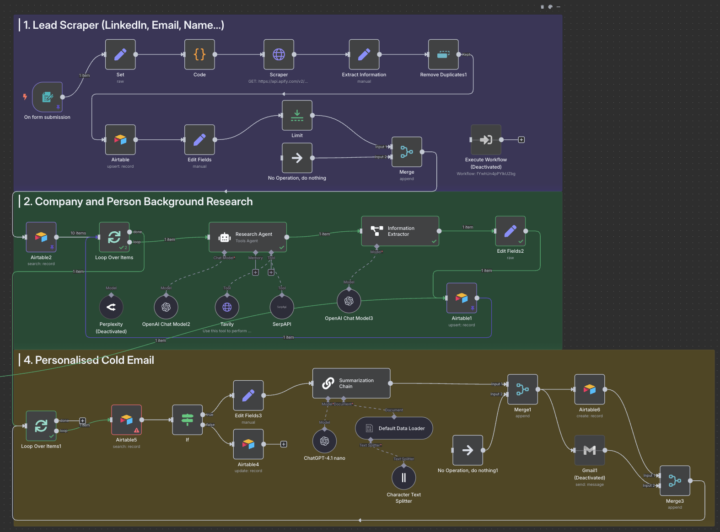Open the Airtable2 search node
720x532 pixels.
point(41,237)
